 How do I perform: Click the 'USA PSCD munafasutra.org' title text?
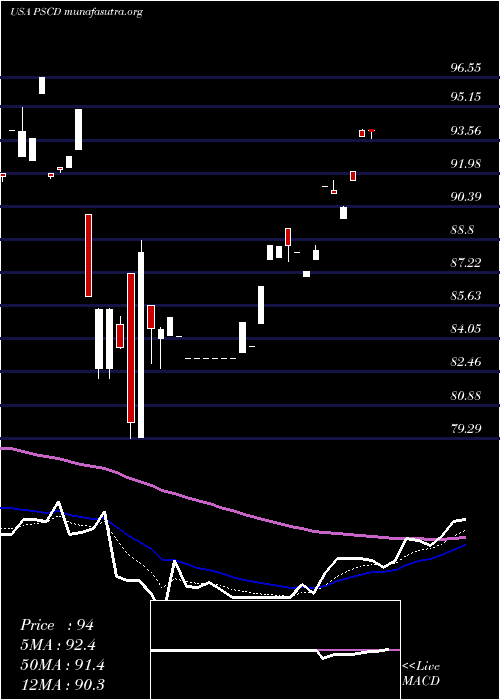76,12
